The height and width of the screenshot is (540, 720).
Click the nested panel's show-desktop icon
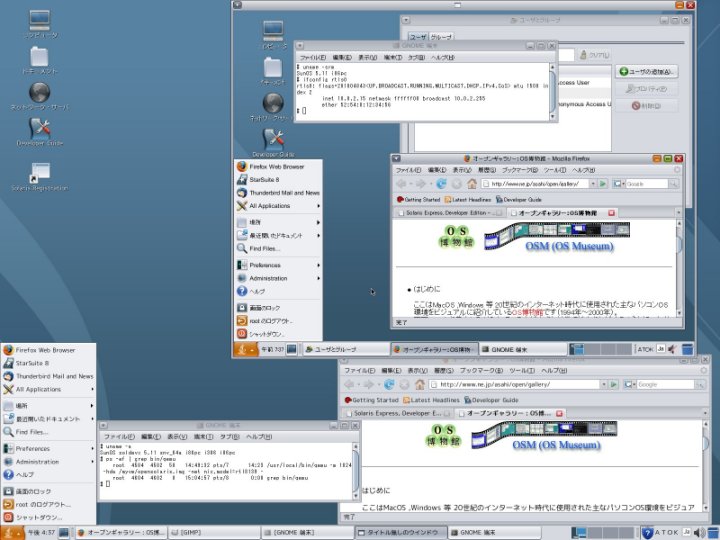[x=292, y=349]
